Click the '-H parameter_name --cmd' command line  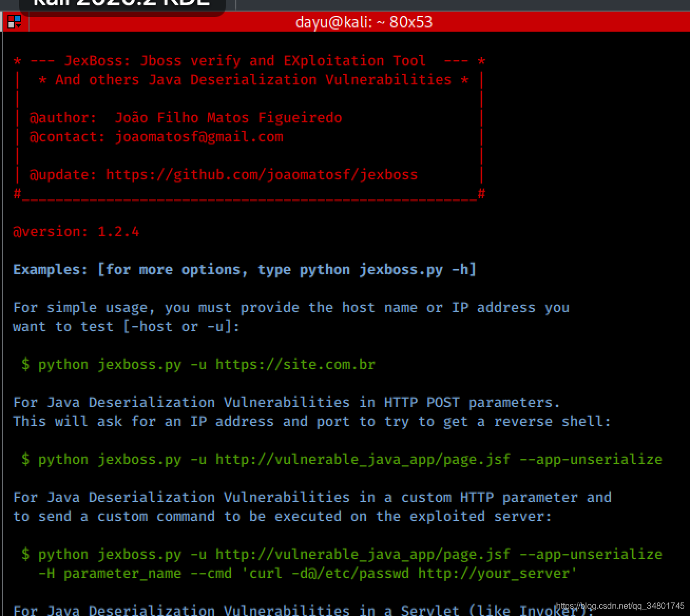point(308,573)
